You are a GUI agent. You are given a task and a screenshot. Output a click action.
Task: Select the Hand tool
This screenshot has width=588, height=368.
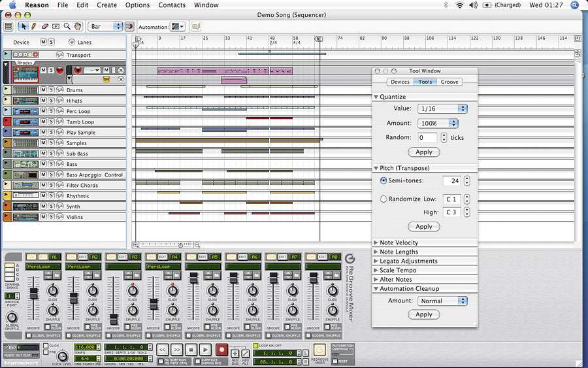click(x=78, y=26)
